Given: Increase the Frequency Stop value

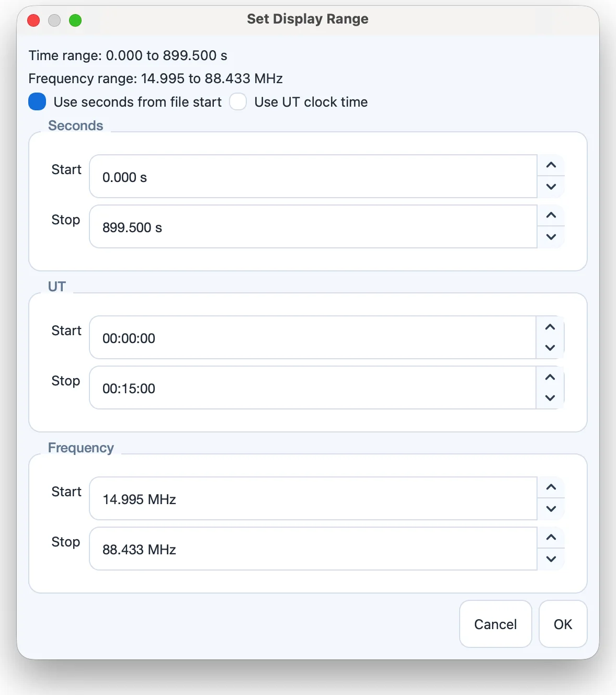Looking at the screenshot, I should point(551,538).
